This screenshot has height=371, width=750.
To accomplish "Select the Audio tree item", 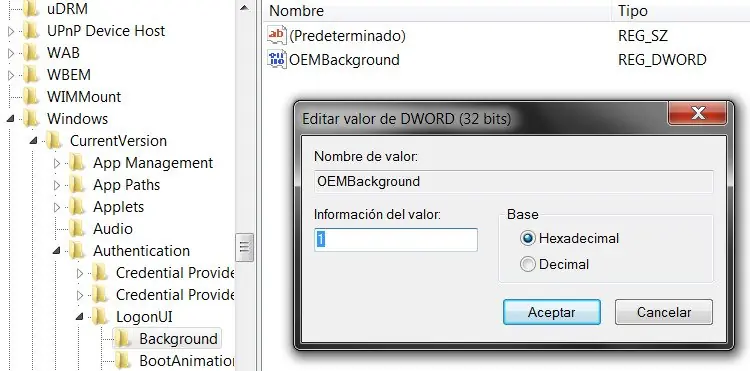I will [x=113, y=229].
